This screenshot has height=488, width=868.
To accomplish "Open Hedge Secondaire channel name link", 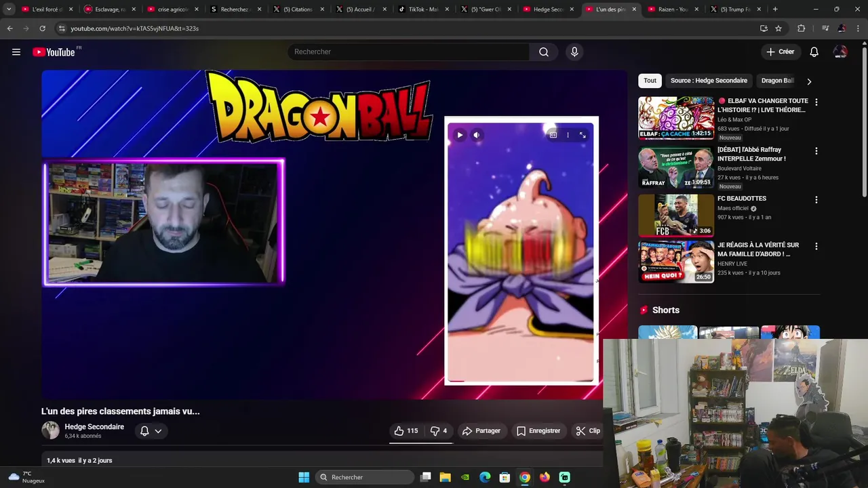I will [x=94, y=427].
